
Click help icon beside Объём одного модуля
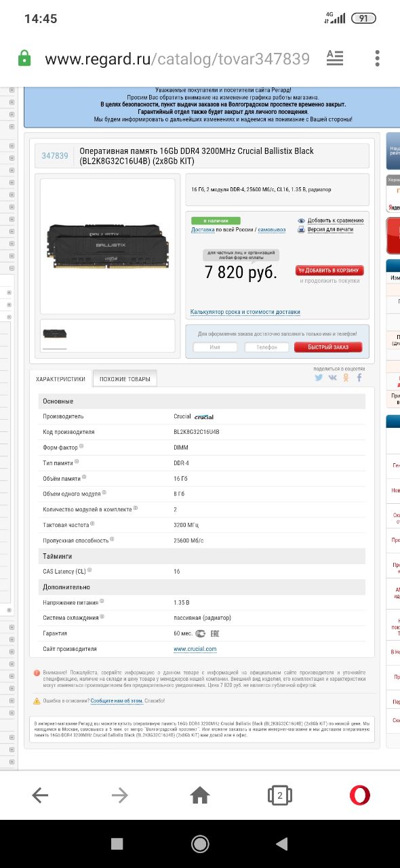coord(104,493)
